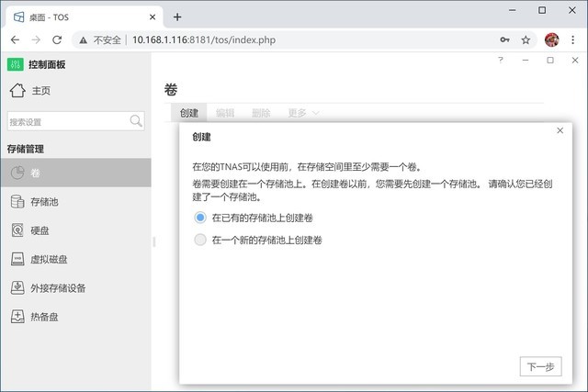
Task: Go forward in browser
Action: [x=36, y=39]
